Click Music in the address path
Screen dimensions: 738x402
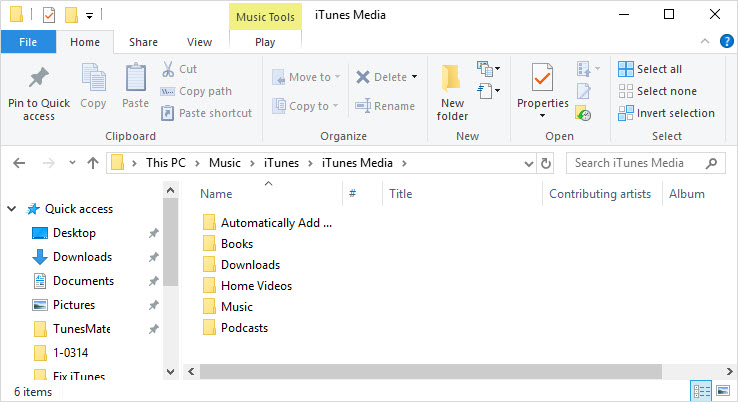click(x=225, y=163)
